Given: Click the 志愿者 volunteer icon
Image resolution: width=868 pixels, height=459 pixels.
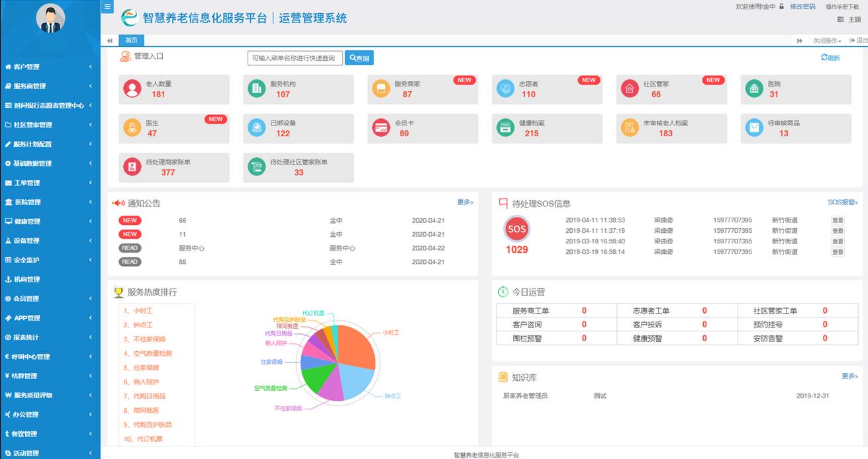Looking at the screenshot, I should tap(506, 89).
